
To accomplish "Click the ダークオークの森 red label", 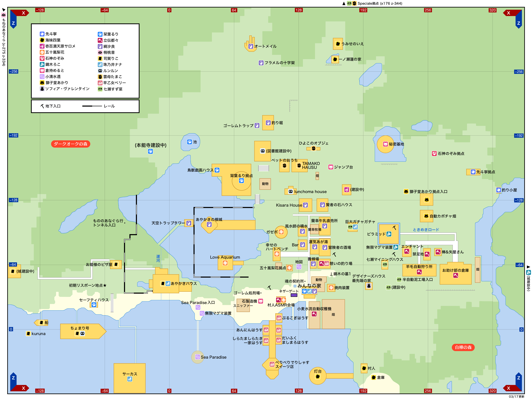I will (x=70, y=144).
